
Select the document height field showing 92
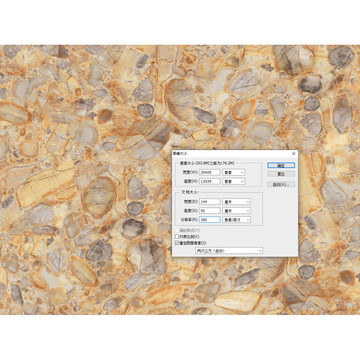tap(210, 211)
